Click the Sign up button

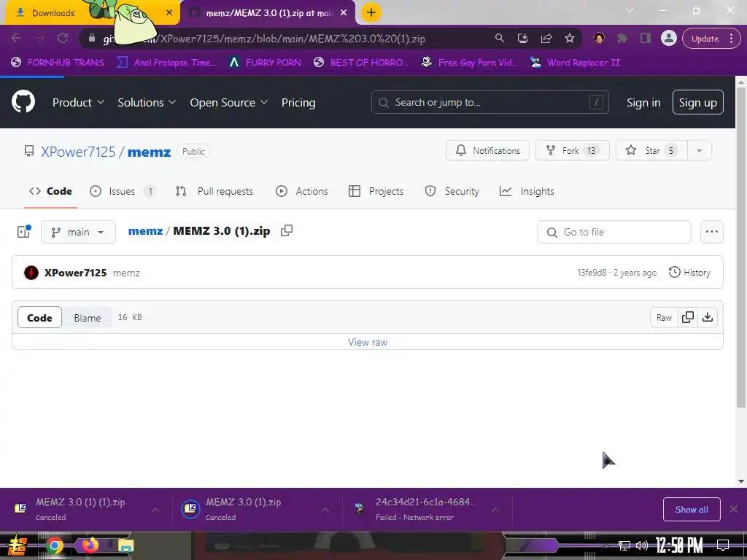(x=697, y=102)
